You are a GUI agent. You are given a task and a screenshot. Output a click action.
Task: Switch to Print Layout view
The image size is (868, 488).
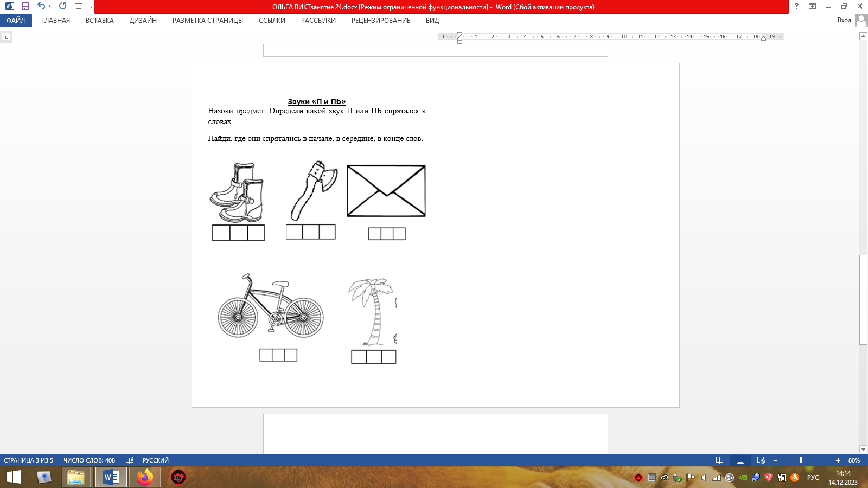(x=740, y=460)
